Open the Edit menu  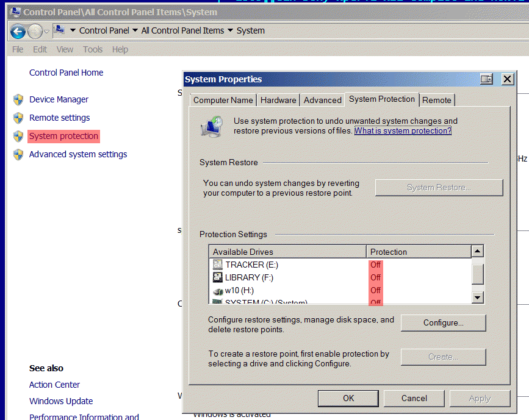[x=40, y=49]
